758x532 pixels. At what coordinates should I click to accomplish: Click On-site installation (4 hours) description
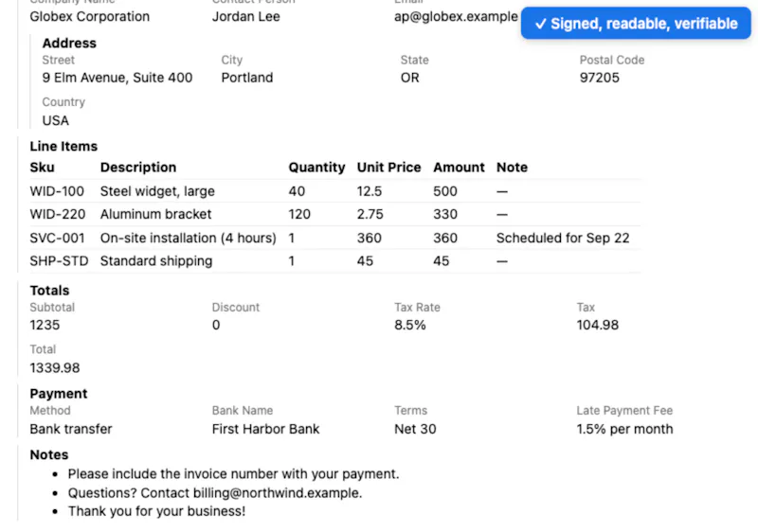(188, 238)
